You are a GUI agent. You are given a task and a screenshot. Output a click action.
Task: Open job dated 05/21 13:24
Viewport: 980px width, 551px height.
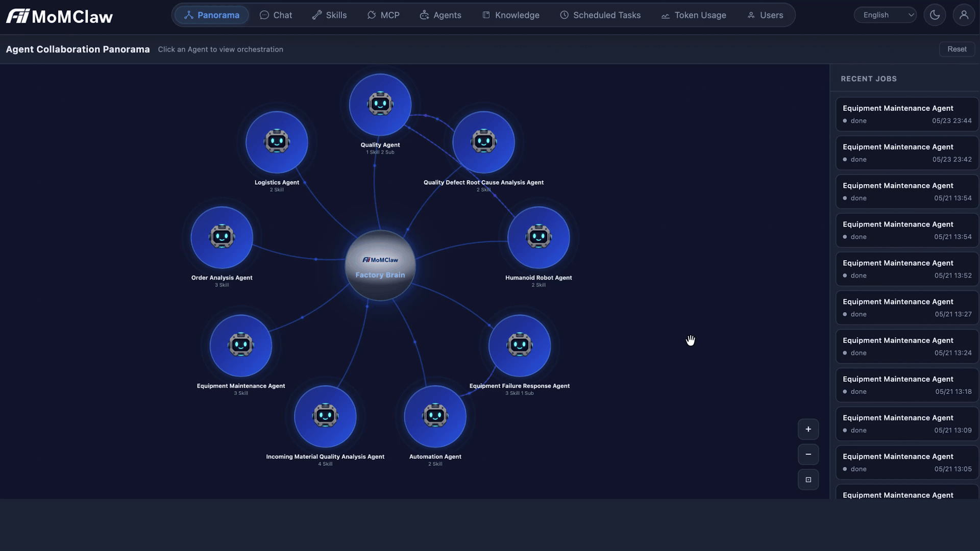[907, 346]
